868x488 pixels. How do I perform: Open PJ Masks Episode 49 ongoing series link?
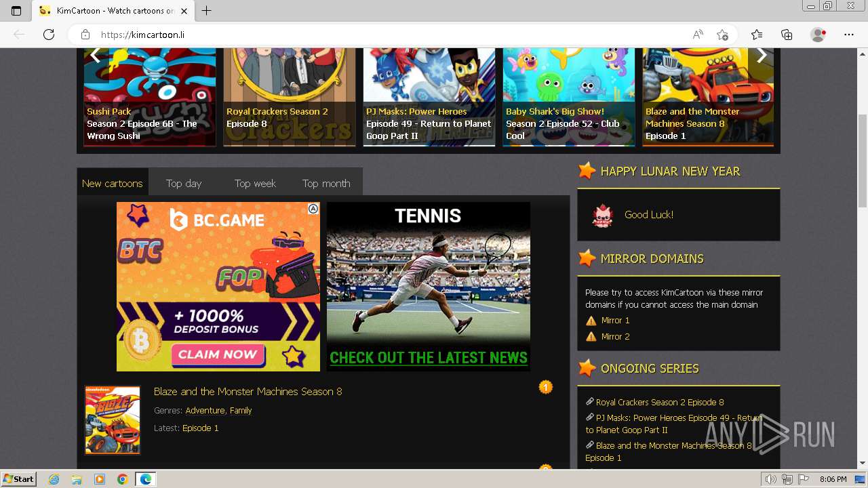point(673,424)
